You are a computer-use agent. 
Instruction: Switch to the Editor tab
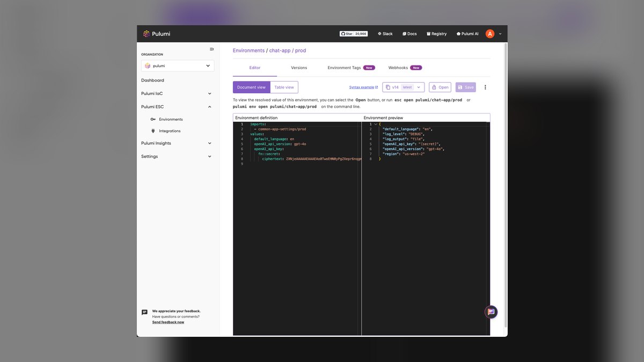255,68
